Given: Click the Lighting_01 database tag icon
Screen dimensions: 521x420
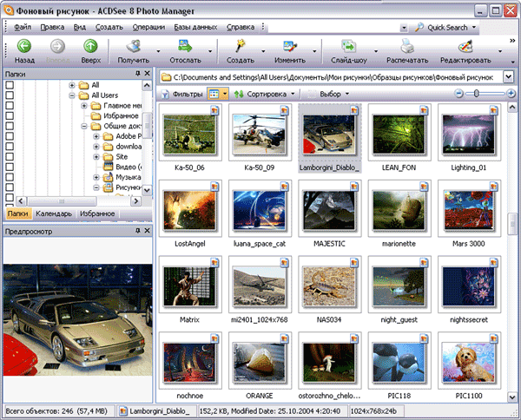Looking at the screenshot, I should pyautogui.click(x=494, y=110).
